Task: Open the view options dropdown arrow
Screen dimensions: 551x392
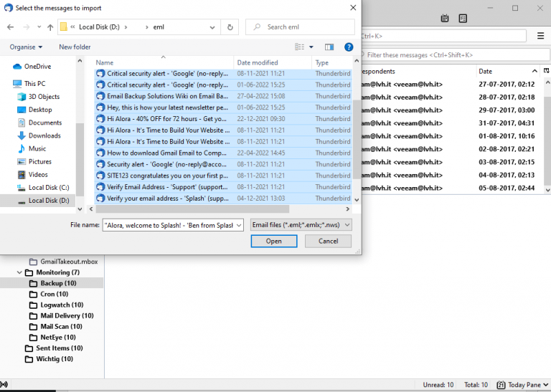Action: 311,47
